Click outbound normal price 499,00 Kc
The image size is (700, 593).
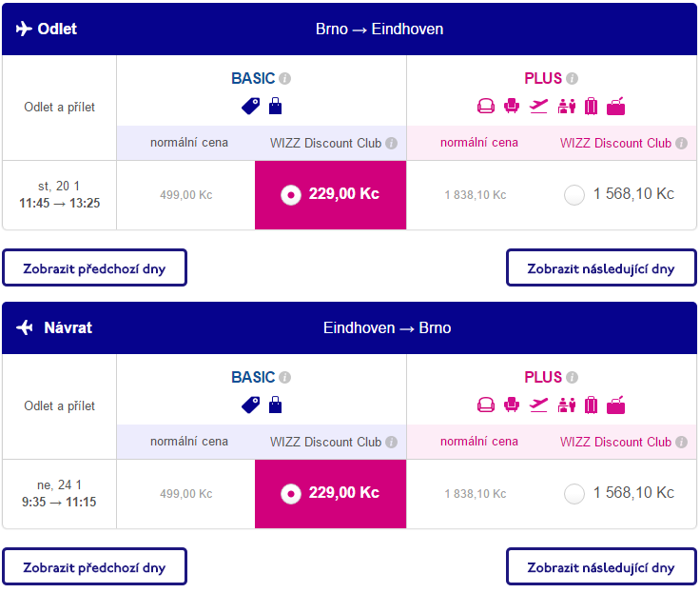(x=186, y=195)
